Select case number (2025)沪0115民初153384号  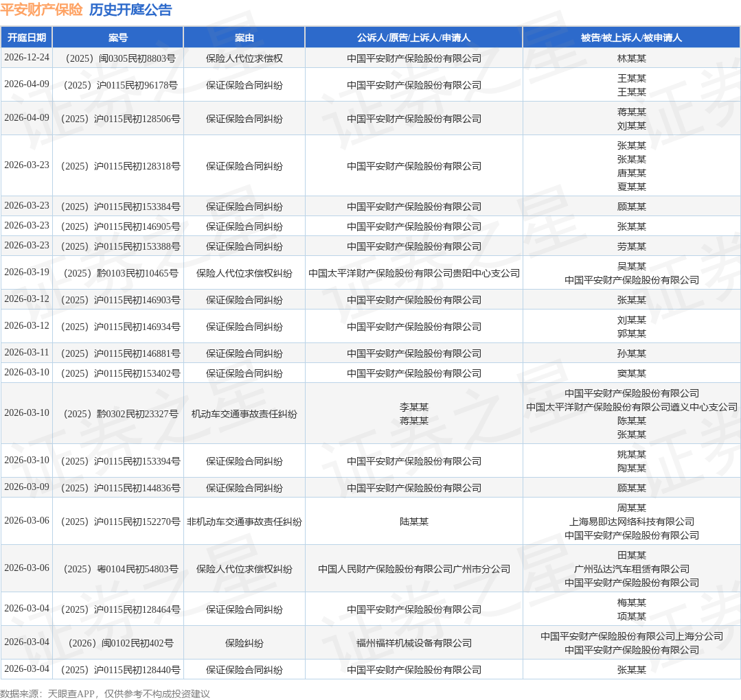point(118,207)
